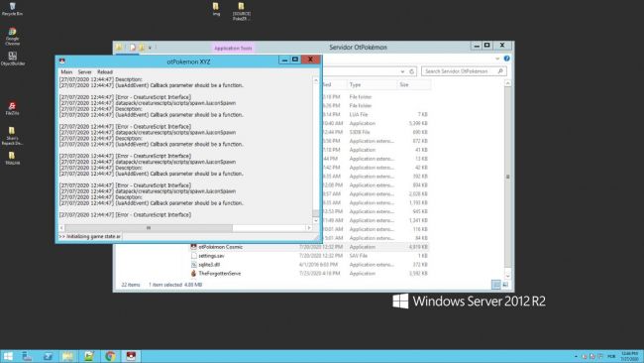This screenshot has width=644, height=363.
Task: Click the otPokémon Cosmic file icon
Action: point(193,247)
